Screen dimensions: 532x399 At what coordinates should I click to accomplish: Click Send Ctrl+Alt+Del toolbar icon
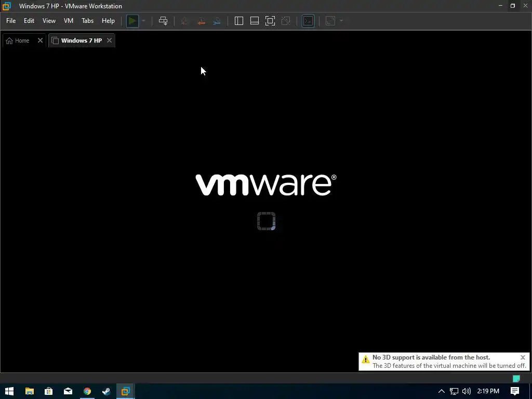[163, 21]
